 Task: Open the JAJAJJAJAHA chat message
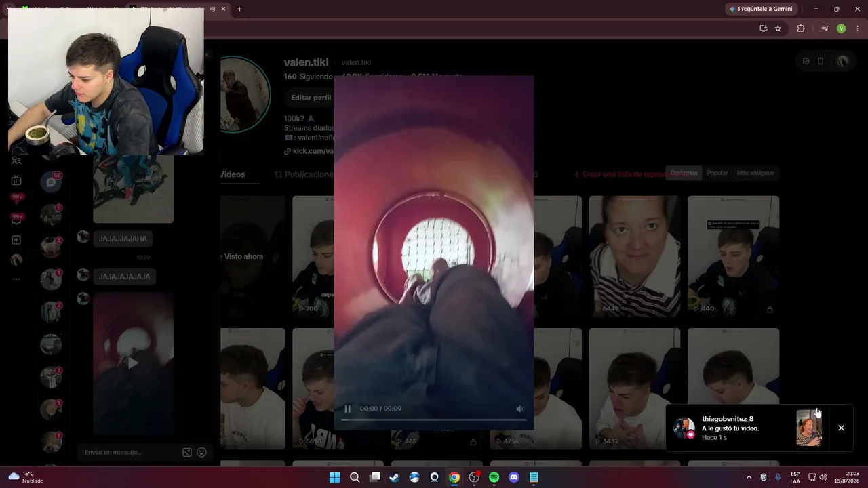coord(123,239)
